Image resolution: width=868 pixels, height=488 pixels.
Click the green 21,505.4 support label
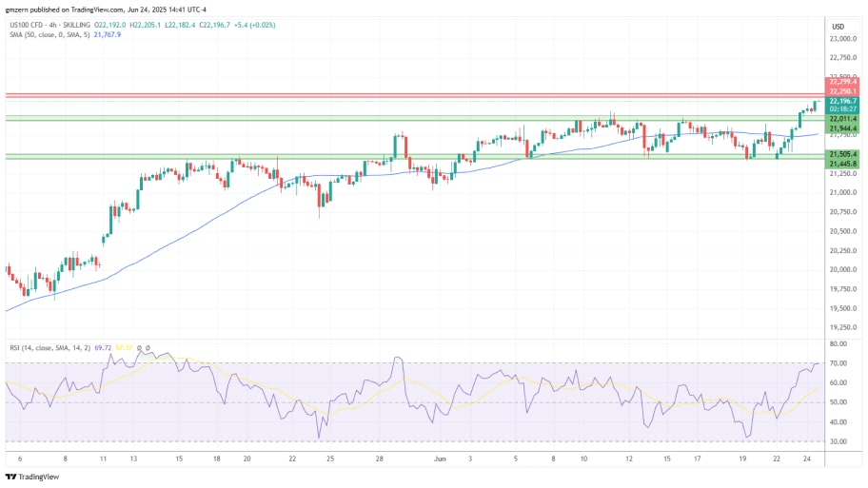[x=842, y=153]
